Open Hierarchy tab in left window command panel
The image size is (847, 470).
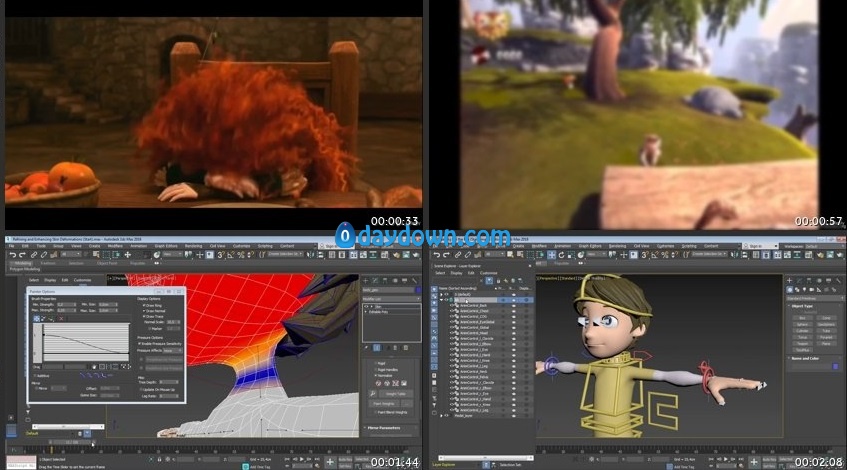(x=385, y=280)
